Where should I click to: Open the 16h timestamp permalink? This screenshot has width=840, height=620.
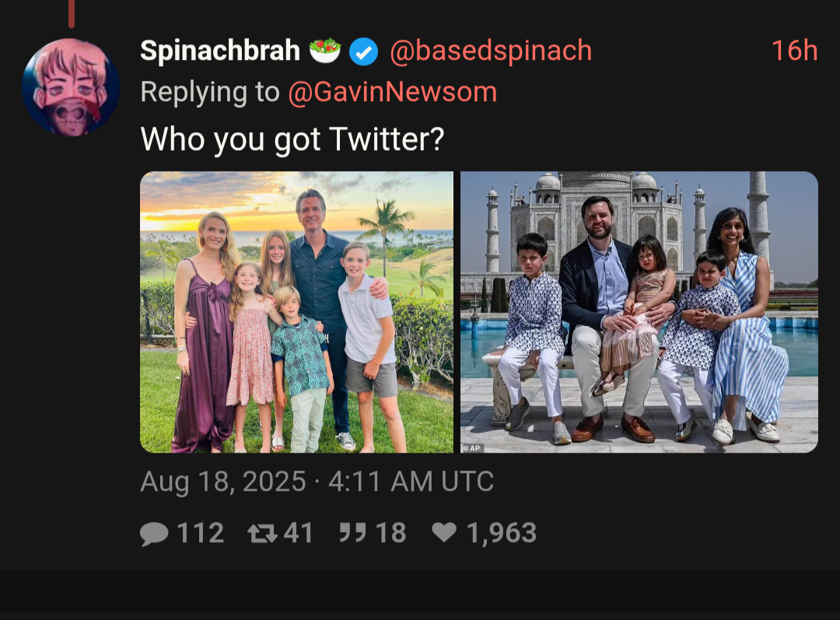click(x=794, y=51)
